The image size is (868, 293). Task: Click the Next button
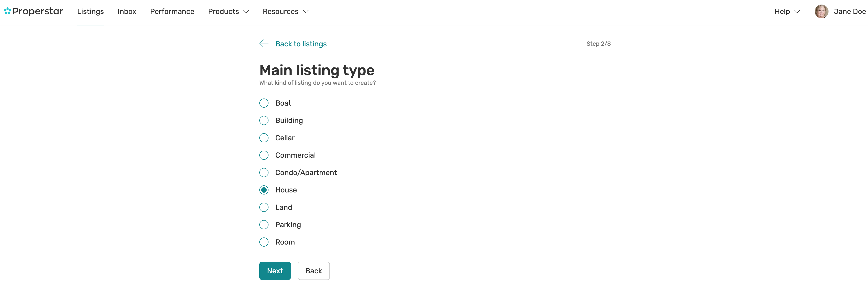click(x=275, y=271)
